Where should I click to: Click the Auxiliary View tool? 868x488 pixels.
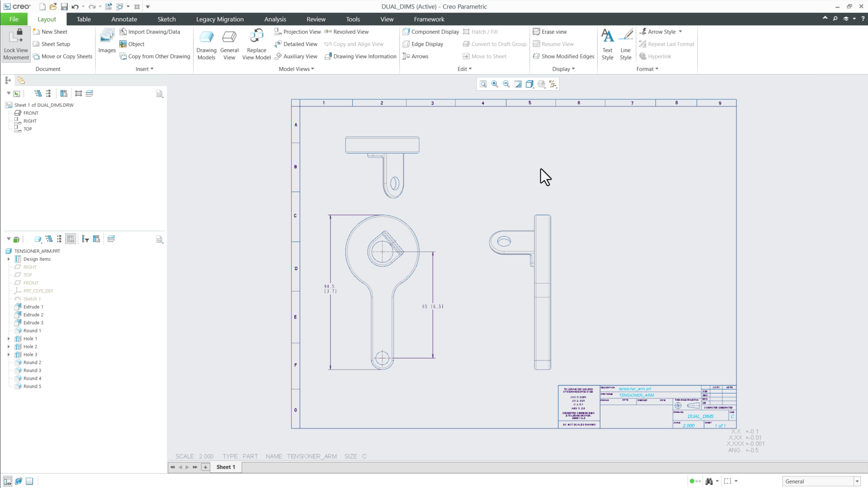[x=296, y=56]
